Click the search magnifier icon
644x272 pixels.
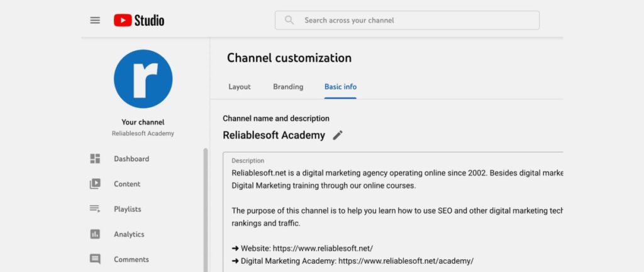[x=289, y=20]
